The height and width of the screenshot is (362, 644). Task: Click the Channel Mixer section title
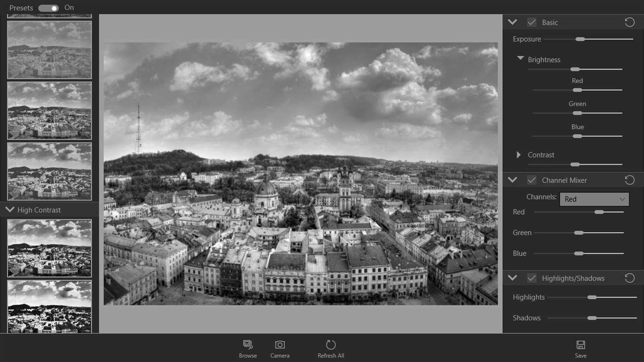pos(564,181)
